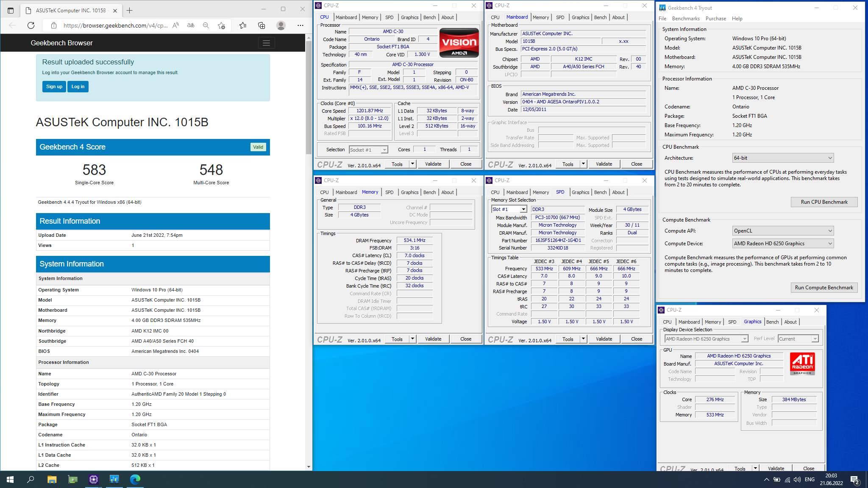Click the AMD Vision logo in CPU-Z
Image resolution: width=868 pixels, height=488 pixels.
(x=459, y=42)
